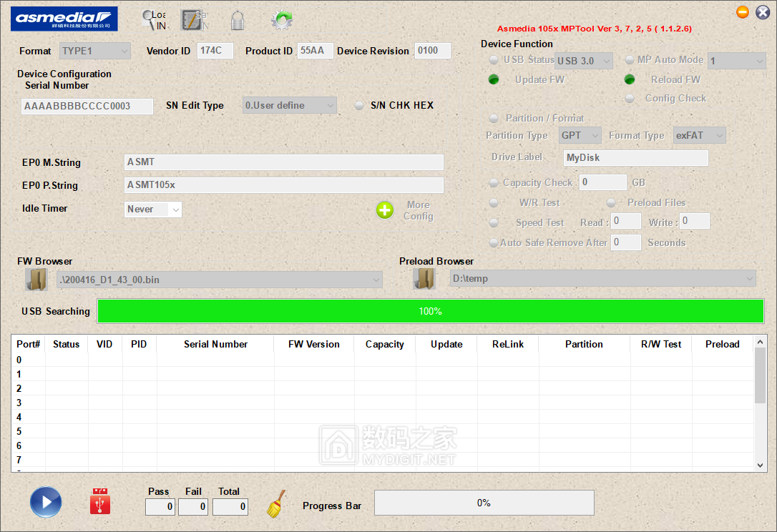Expand the Idle Timer dropdown
Screen dimensions: 777x532
[x=175, y=210]
